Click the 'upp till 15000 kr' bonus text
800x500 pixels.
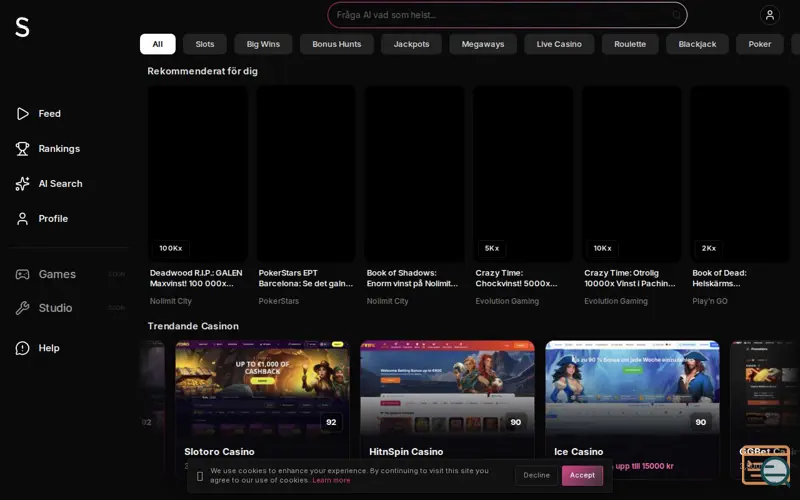pos(644,466)
